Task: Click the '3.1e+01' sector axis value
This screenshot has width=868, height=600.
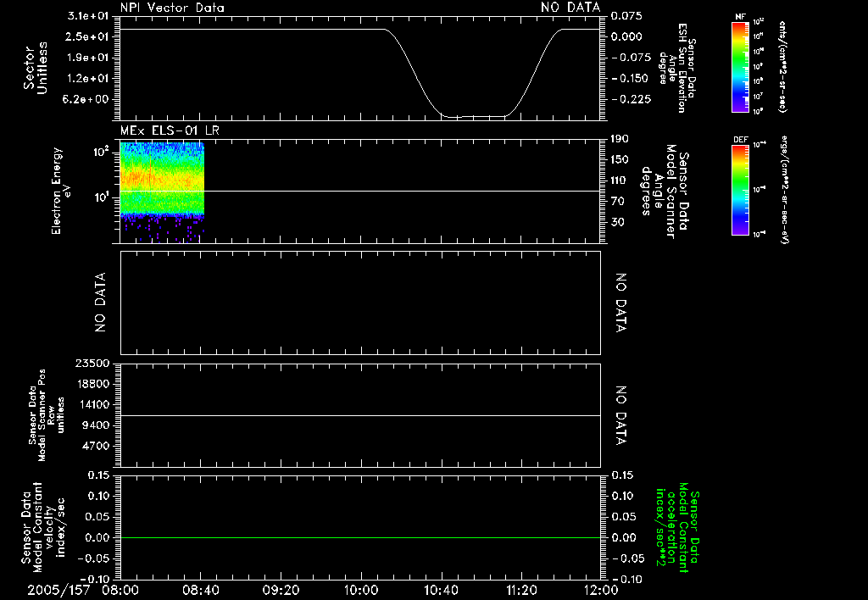Action: point(88,16)
